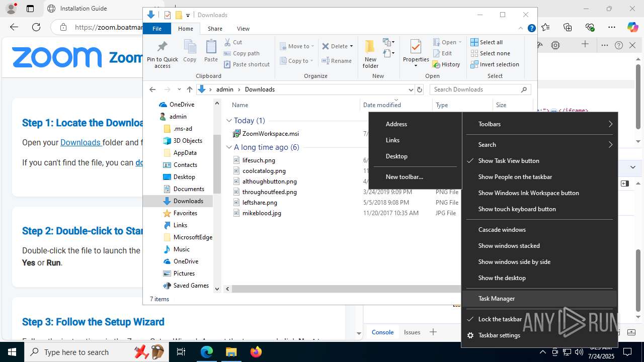The height and width of the screenshot is (362, 644).
Task: Expand the Toolbars submenu arrow
Action: pyautogui.click(x=610, y=124)
